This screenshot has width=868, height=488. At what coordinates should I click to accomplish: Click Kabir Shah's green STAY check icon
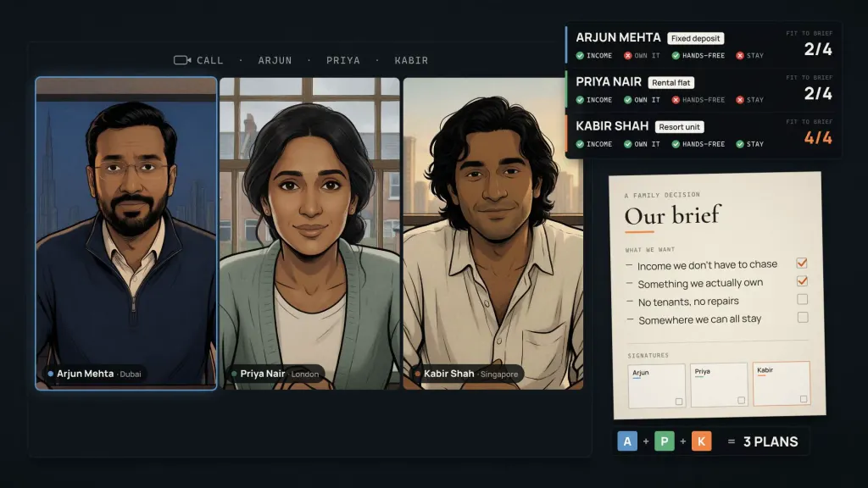739,144
